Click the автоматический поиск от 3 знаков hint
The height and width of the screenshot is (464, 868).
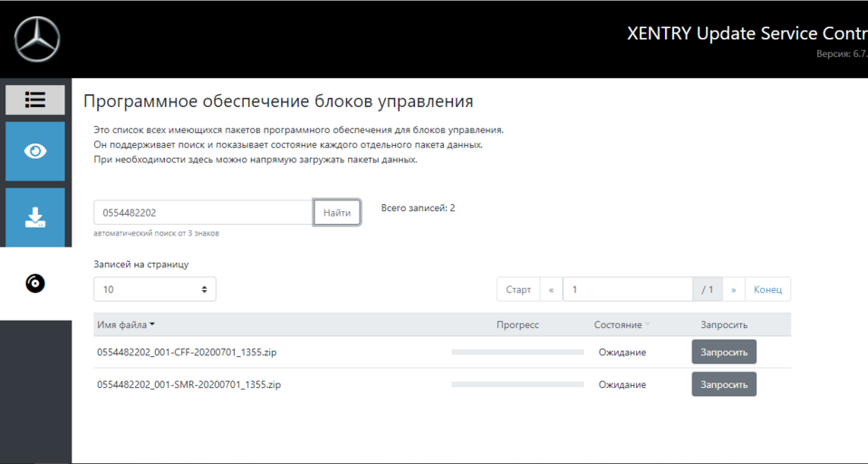click(156, 233)
